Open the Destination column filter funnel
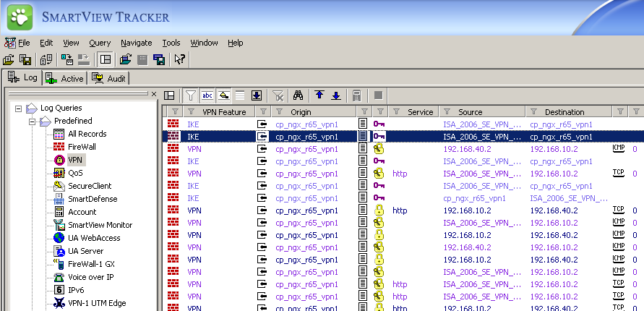Screen dimensions: 644x311 (x=533, y=112)
